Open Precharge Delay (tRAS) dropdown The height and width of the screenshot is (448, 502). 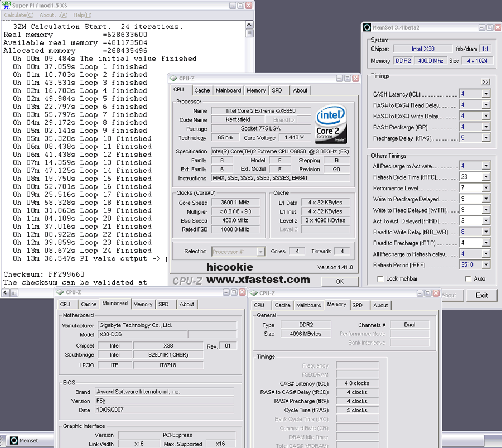click(486, 138)
